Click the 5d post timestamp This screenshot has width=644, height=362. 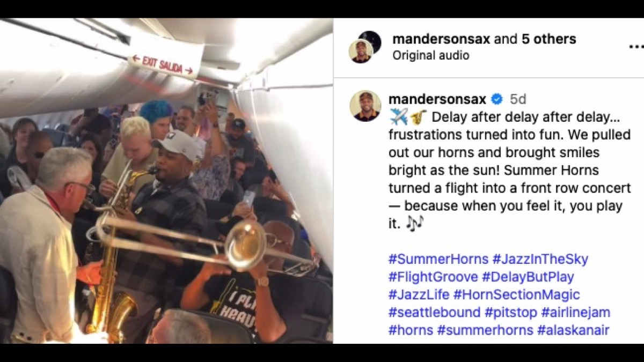(x=517, y=99)
